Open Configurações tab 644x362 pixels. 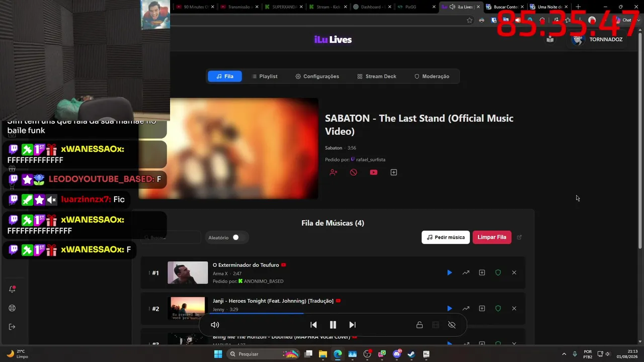click(x=317, y=76)
